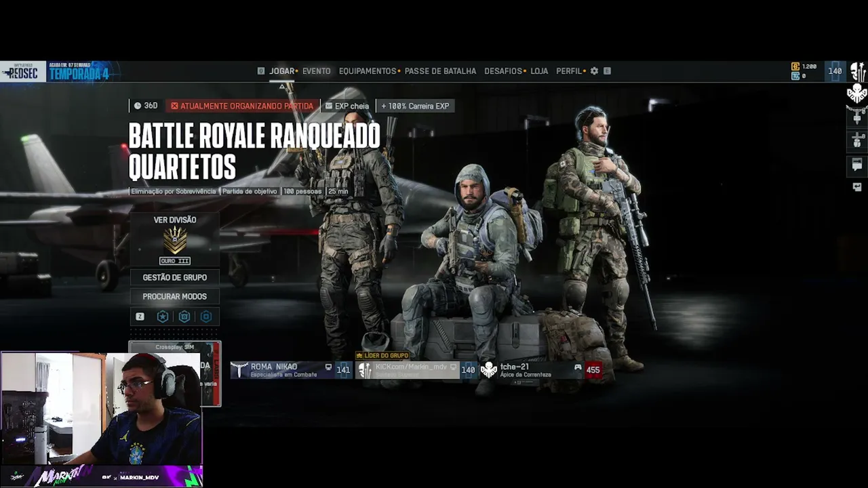Click the REDSEC logo
This screenshot has height=488, width=868.
(x=22, y=72)
